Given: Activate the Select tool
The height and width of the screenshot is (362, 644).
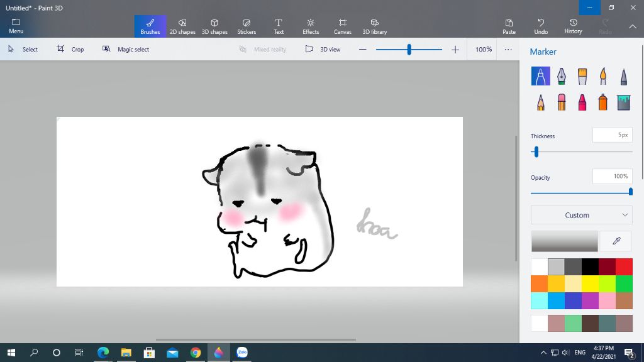Looking at the screenshot, I should (x=23, y=49).
